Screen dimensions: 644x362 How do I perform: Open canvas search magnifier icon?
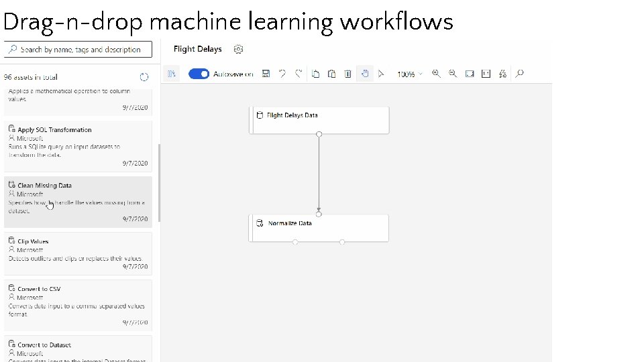click(519, 74)
